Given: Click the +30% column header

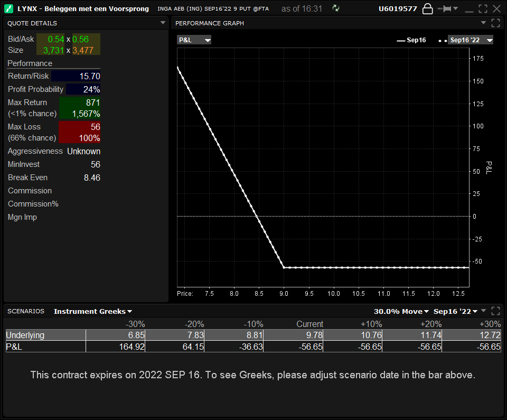Looking at the screenshot, I should click(490, 324).
